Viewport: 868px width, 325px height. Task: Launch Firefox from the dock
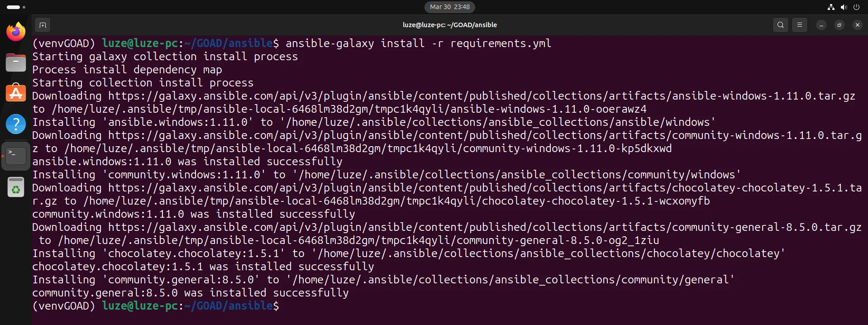click(x=16, y=32)
